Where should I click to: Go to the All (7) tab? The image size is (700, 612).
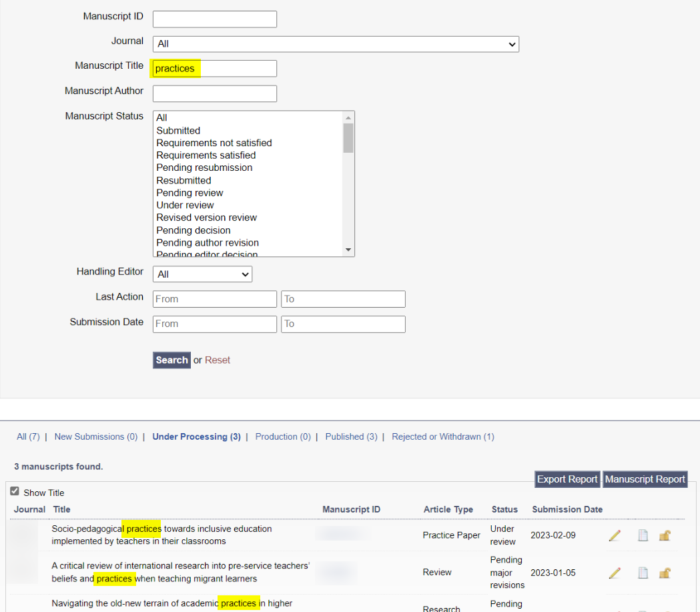pyautogui.click(x=28, y=436)
